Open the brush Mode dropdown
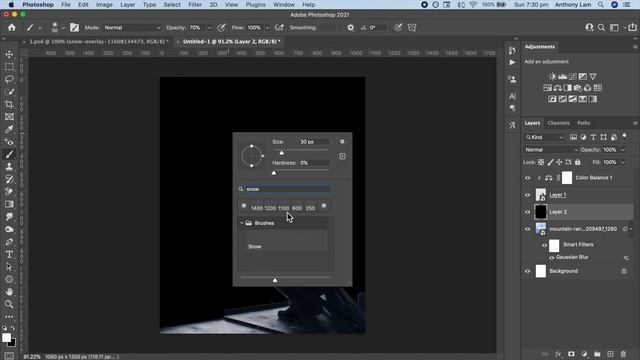The height and width of the screenshot is (360, 640). point(132,28)
